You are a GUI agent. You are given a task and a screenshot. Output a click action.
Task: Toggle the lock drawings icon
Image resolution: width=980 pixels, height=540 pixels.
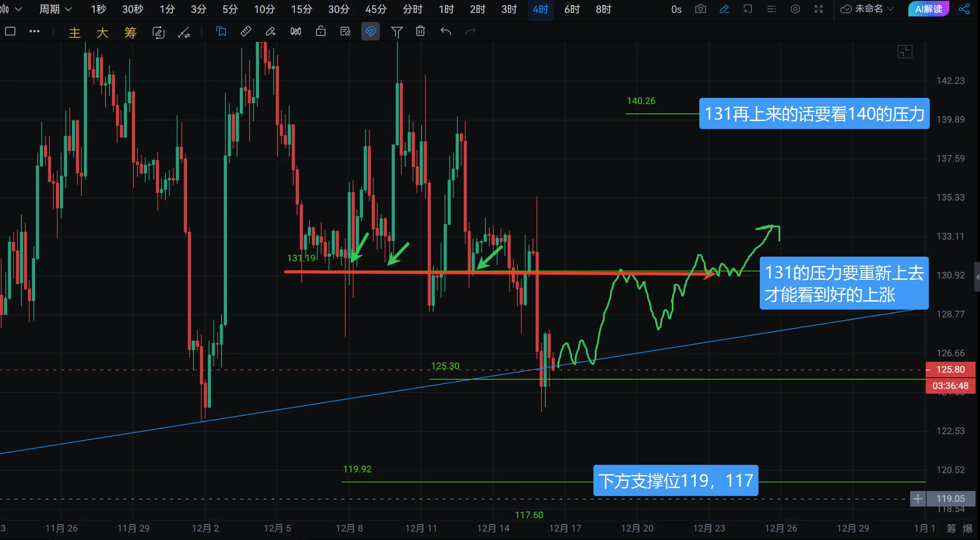pos(320,31)
